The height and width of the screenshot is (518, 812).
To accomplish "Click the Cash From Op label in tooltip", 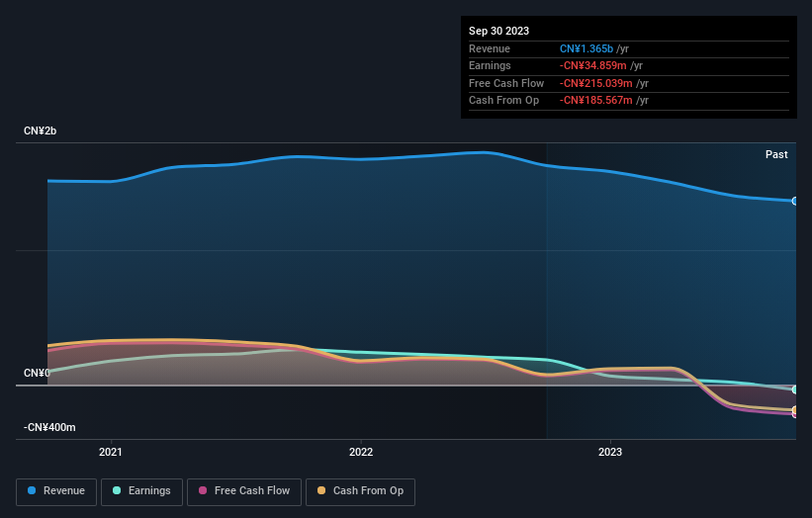I will [503, 101].
